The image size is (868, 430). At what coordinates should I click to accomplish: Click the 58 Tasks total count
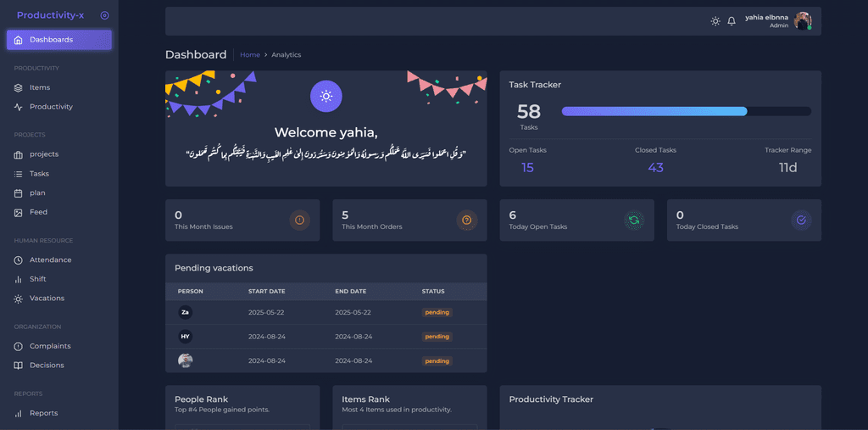point(529,112)
